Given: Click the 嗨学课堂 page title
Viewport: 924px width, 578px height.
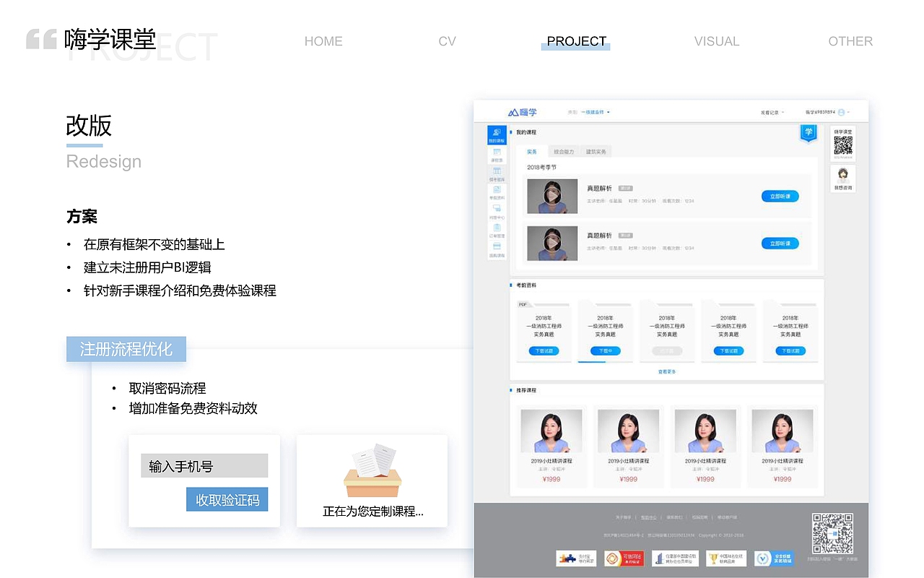Looking at the screenshot, I should [x=110, y=39].
